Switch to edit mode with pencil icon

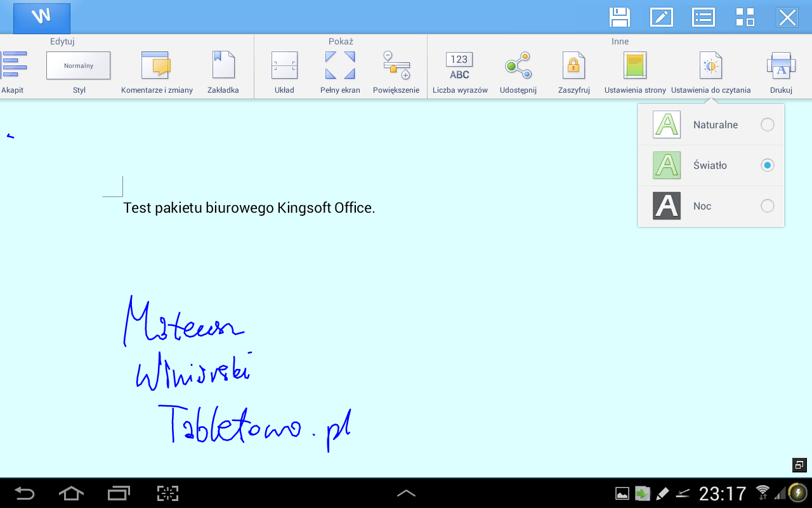click(662, 17)
